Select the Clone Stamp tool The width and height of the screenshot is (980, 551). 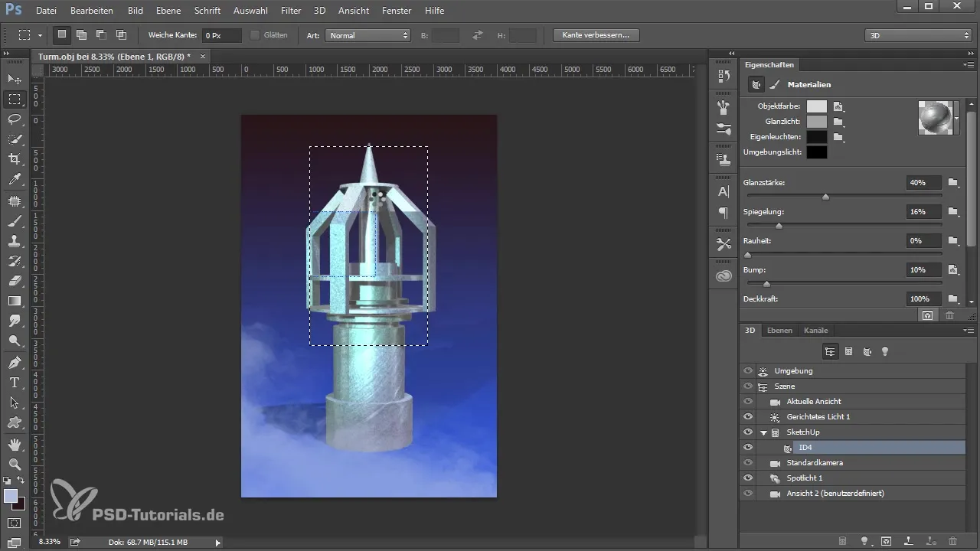click(x=15, y=241)
